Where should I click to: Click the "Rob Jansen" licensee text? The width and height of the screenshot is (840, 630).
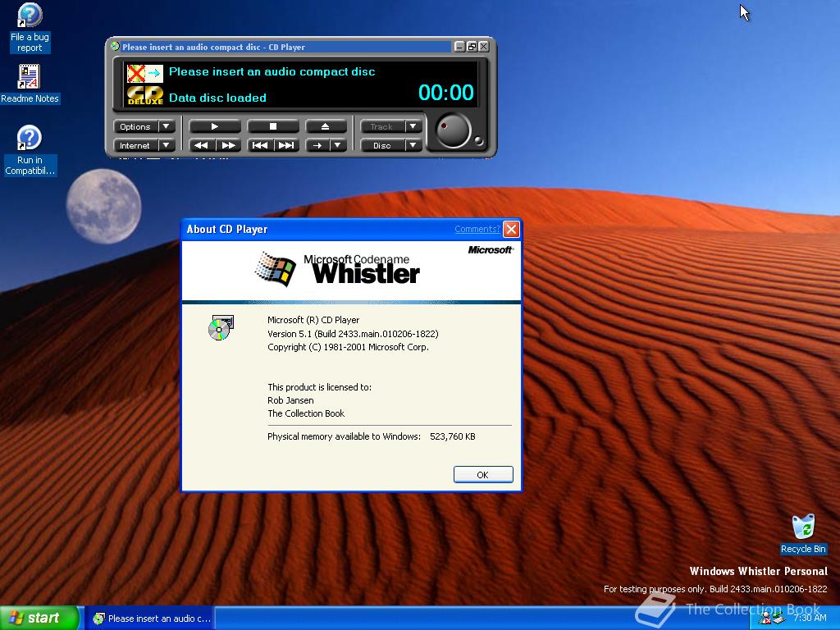(x=290, y=400)
